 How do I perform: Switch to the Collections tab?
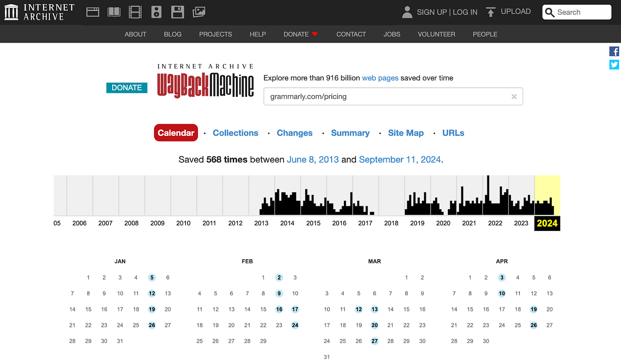click(235, 133)
